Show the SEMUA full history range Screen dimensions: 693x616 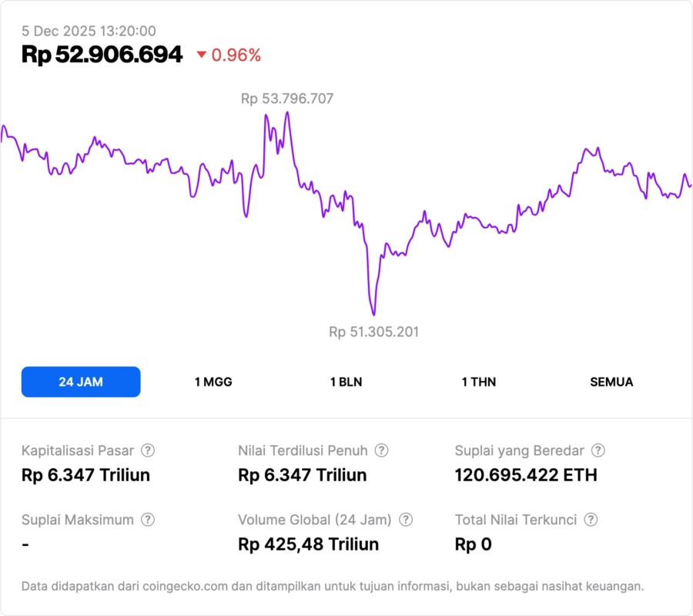pyautogui.click(x=611, y=382)
